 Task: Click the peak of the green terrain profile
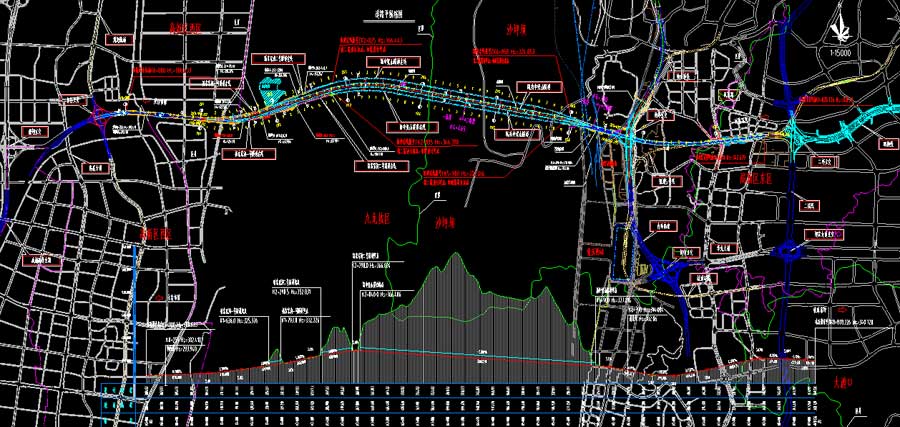456,254
